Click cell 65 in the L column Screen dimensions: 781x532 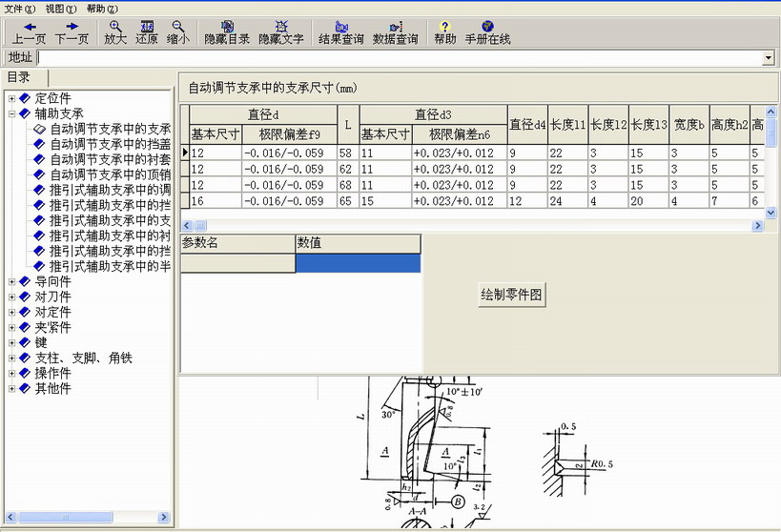(x=348, y=201)
